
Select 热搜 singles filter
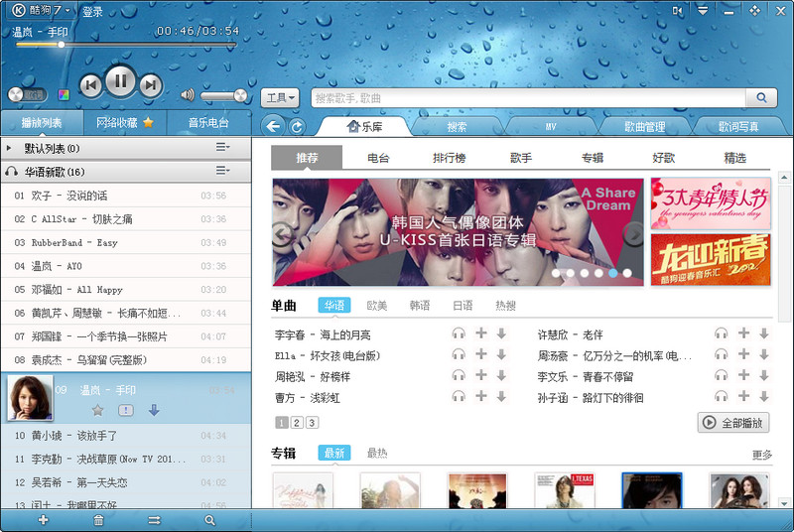coord(505,306)
